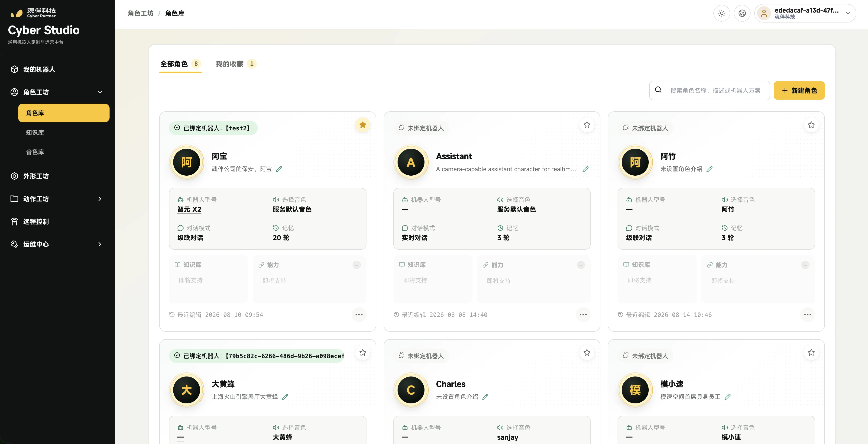868x444 pixels.
Task: Open the globe language icon in header
Action: coord(742,13)
